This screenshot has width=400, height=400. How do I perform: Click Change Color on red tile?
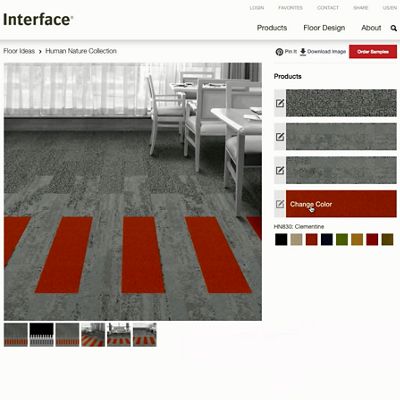[x=311, y=204]
